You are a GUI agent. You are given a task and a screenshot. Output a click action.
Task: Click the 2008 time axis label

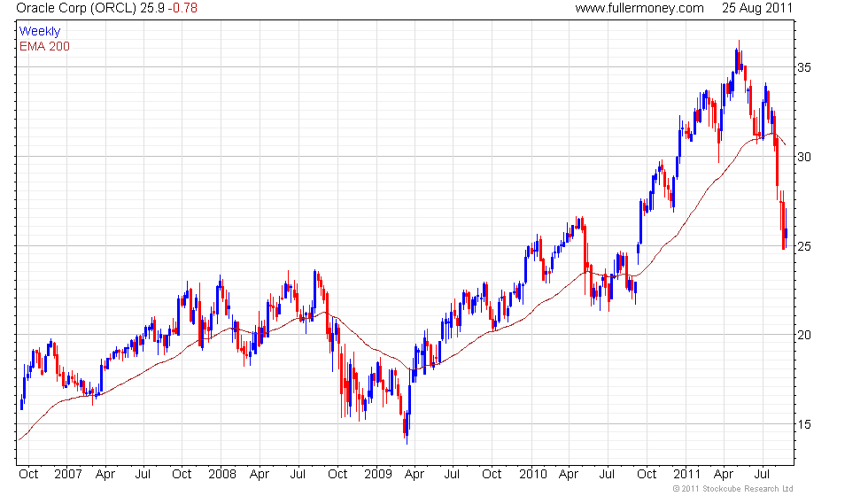(x=222, y=475)
